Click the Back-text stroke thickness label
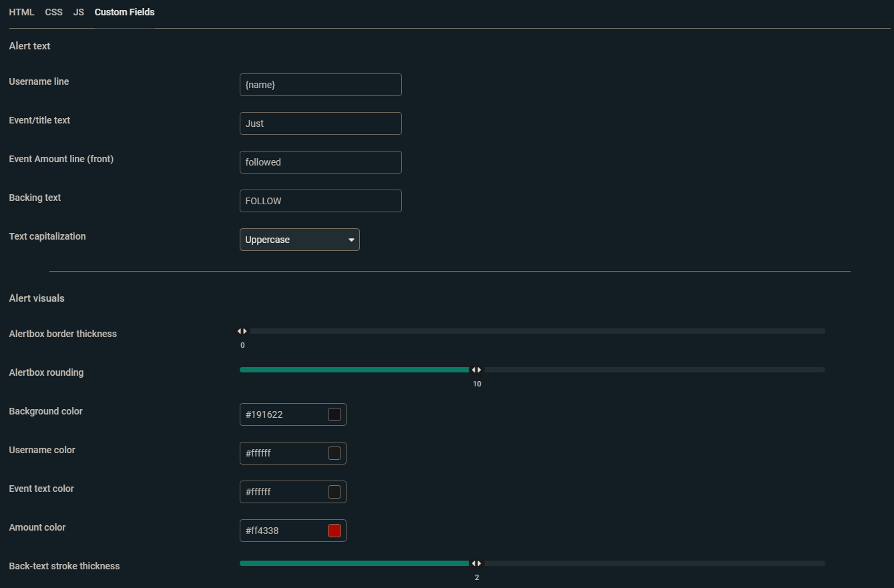 pos(64,566)
